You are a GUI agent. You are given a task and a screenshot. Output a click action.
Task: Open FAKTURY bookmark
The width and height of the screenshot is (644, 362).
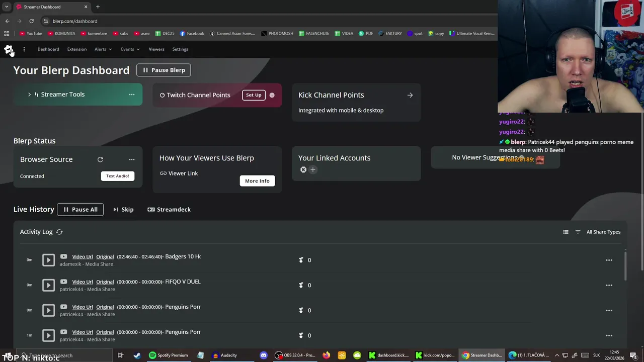pos(390,34)
